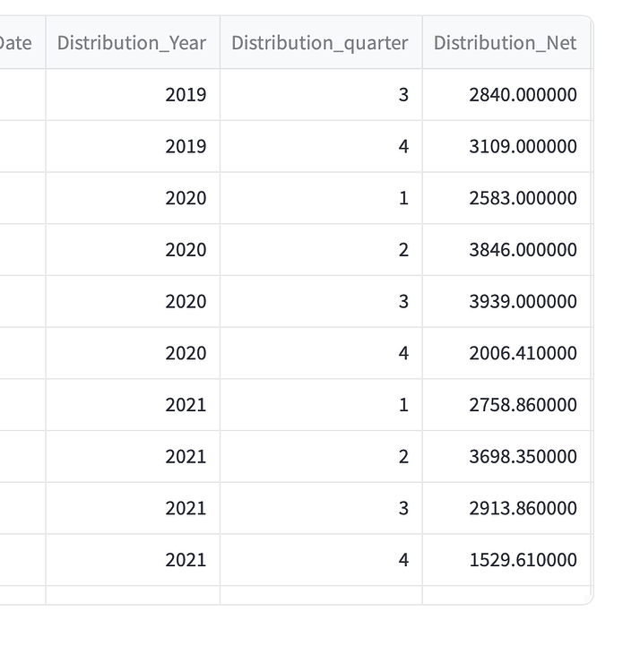Click the Distribution_Year column header
This screenshot has height=672, width=640.
(x=132, y=43)
